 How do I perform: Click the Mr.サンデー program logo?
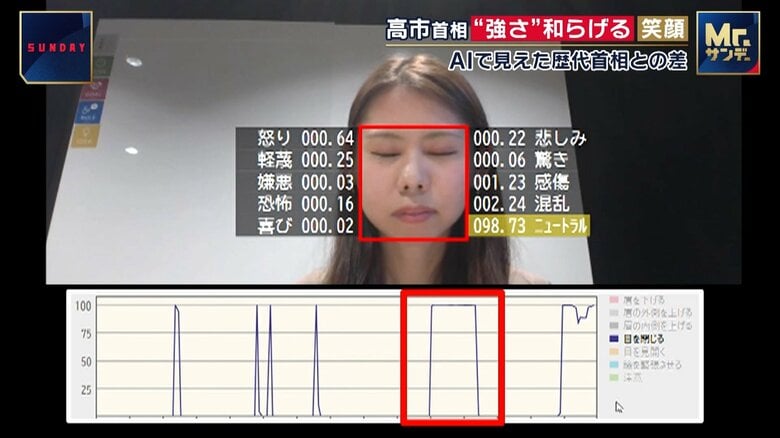pyautogui.click(x=728, y=43)
